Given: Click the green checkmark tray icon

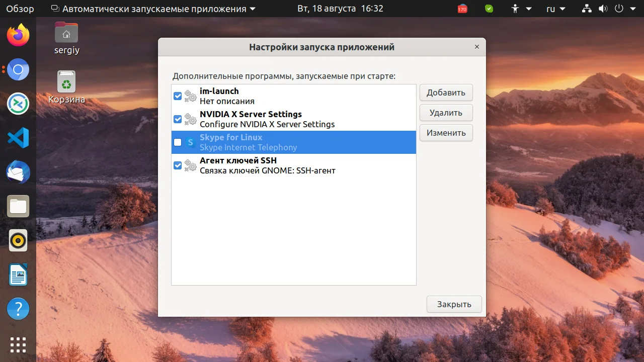Looking at the screenshot, I should pos(489,9).
